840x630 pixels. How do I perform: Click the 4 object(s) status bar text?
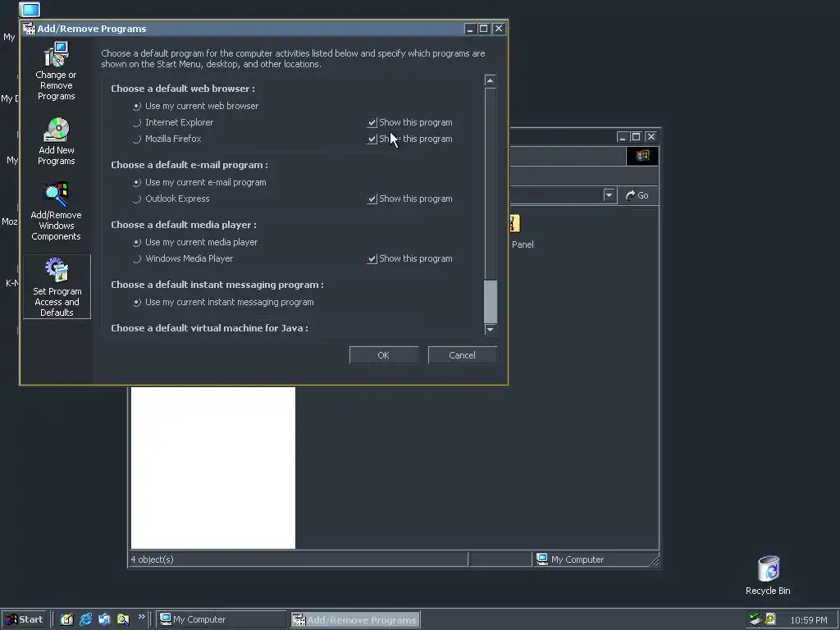[152, 559]
